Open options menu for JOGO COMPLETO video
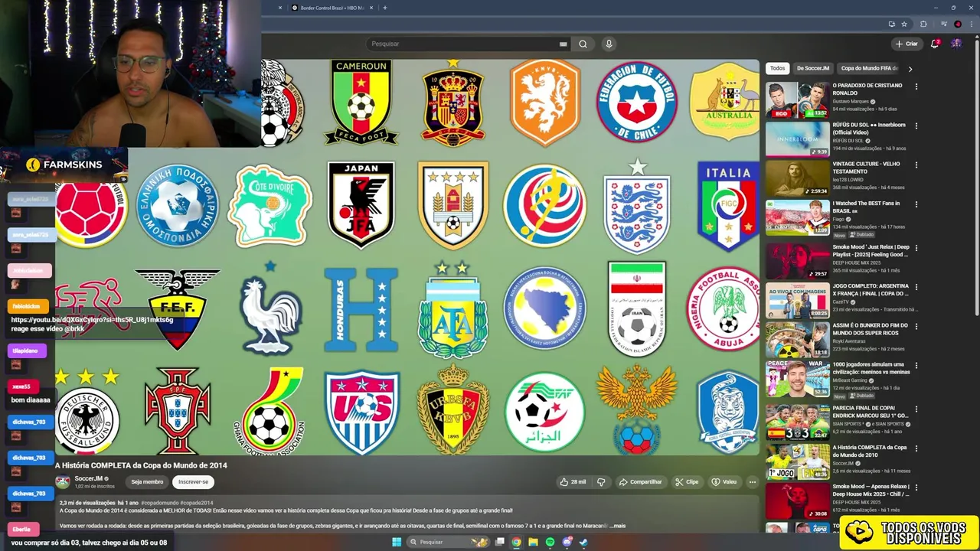 tap(916, 287)
